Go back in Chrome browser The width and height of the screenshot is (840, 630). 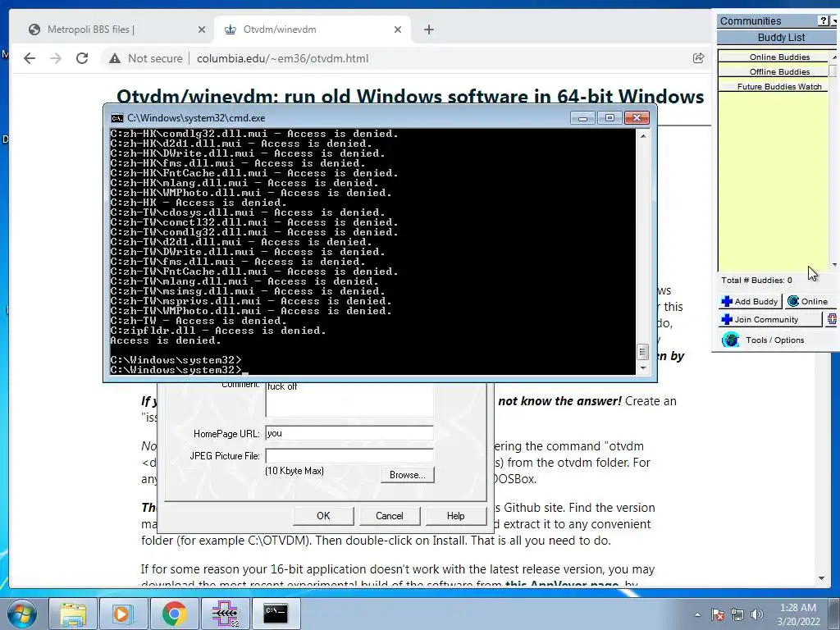[x=30, y=58]
